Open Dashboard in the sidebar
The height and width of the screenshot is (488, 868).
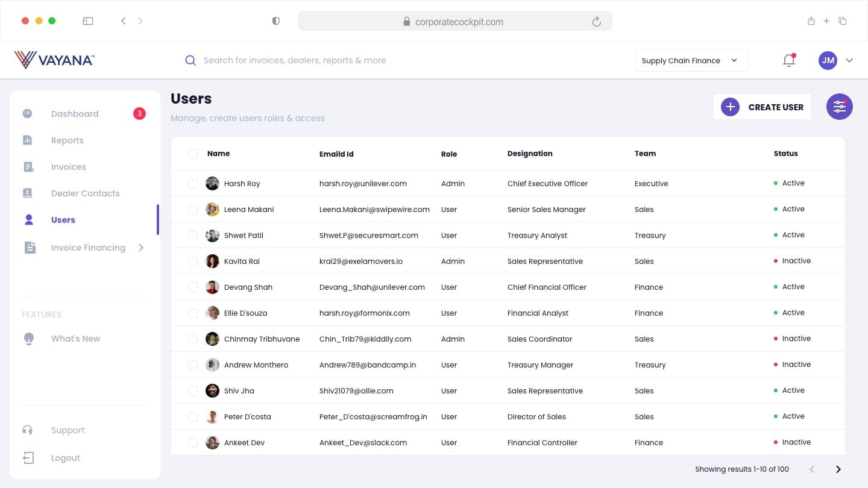75,114
